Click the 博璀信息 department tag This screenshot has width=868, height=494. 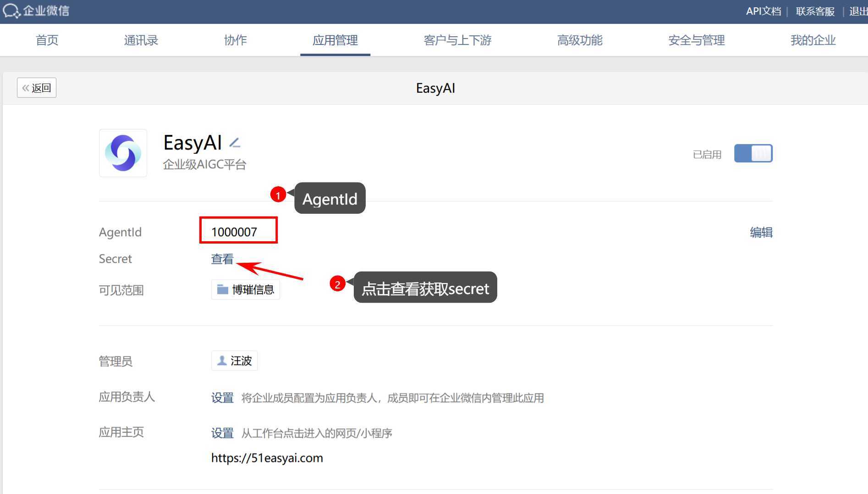pyautogui.click(x=246, y=289)
